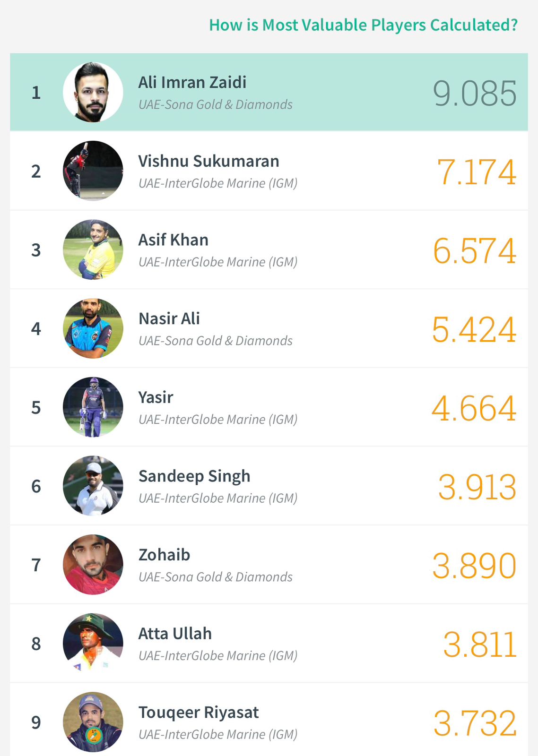Select Yasir's 4.664 points value
The image size is (538, 756).
474,408
